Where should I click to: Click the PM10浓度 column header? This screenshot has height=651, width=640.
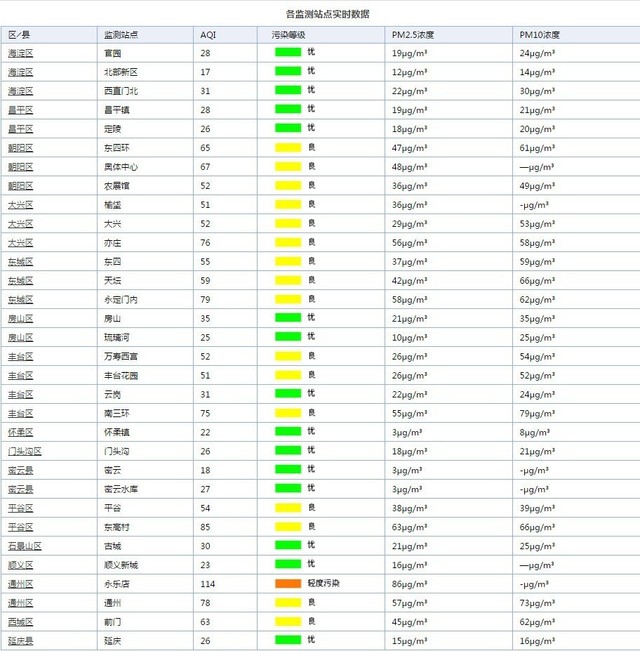(540, 35)
